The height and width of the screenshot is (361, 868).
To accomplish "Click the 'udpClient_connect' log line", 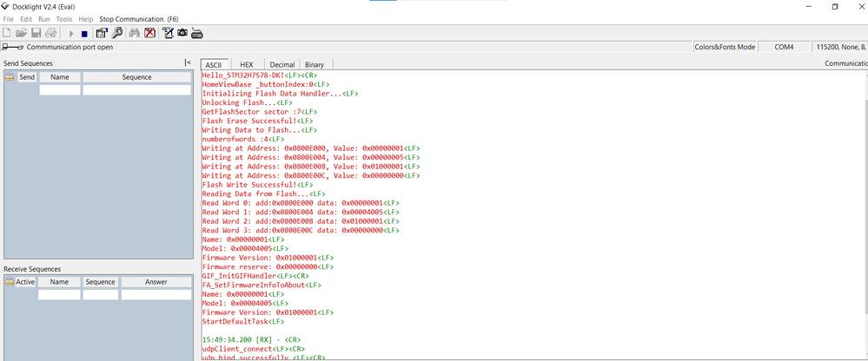I will pyautogui.click(x=254, y=349).
